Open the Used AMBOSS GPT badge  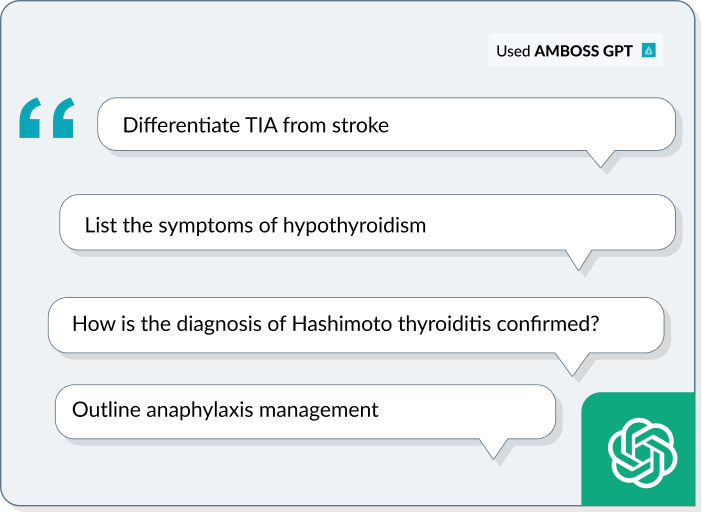point(575,50)
